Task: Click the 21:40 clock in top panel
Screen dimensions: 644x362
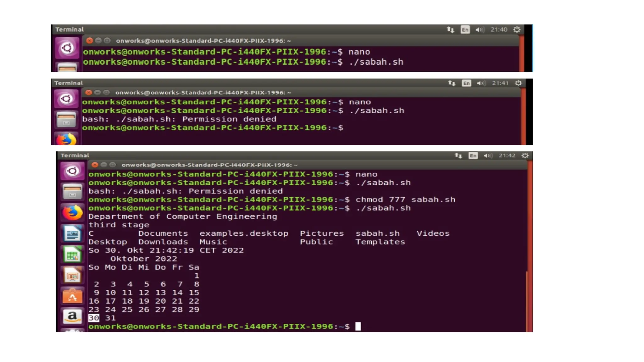Action: pos(499,30)
